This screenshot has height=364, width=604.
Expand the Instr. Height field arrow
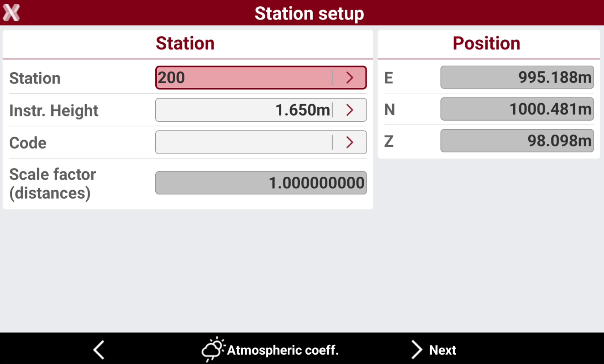(x=350, y=110)
